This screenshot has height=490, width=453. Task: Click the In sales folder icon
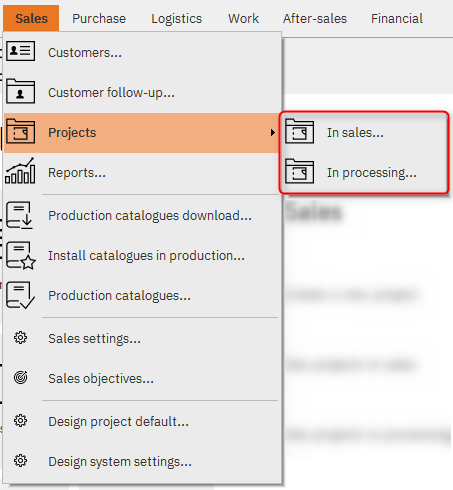tap(299, 131)
